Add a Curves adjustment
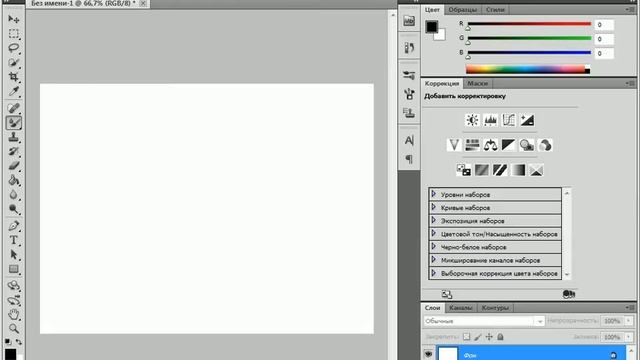640x360 pixels. tap(509, 120)
